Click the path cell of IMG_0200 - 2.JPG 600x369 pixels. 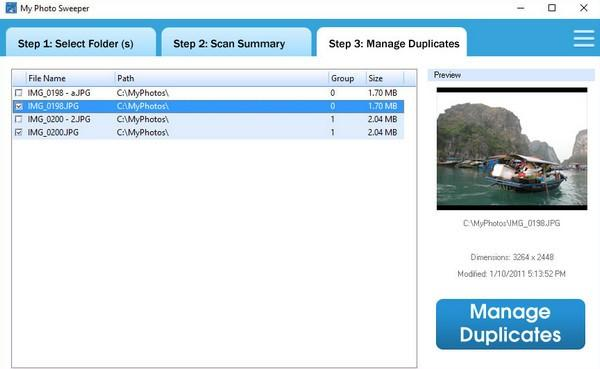click(143, 119)
